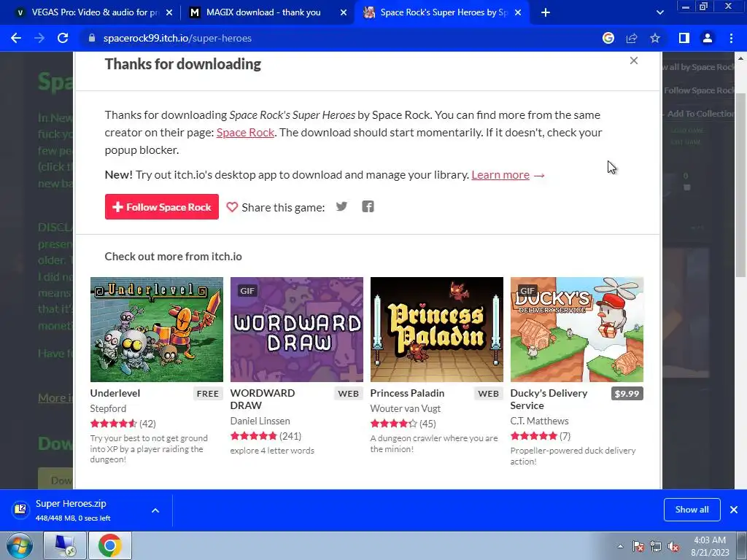Open the Google icon in address bar

tap(608, 38)
